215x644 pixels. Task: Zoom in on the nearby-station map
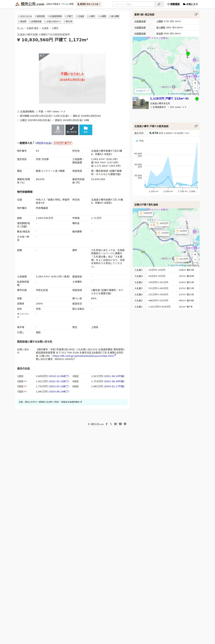coord(195,83)
